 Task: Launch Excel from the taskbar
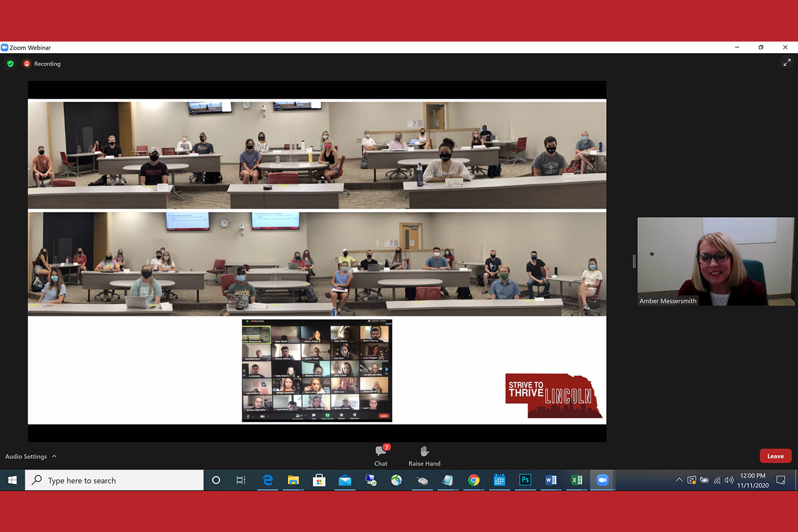pyautogui.click(x=576, y=480)
